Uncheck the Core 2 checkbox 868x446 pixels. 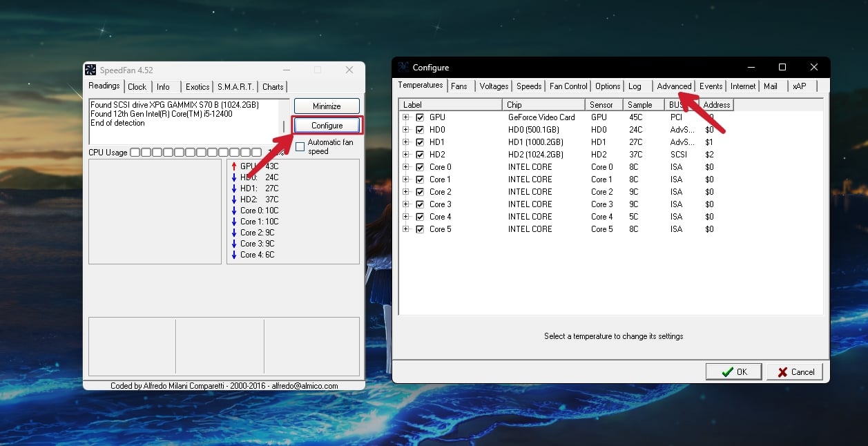(x=420, y=192)
